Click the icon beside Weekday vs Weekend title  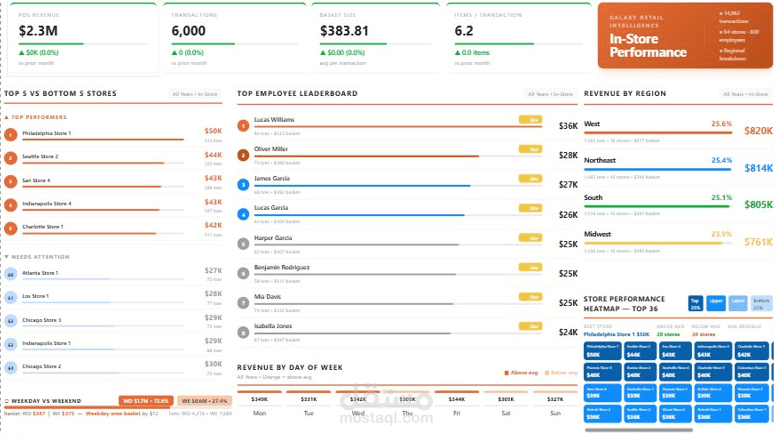click(x=7, y=401)
